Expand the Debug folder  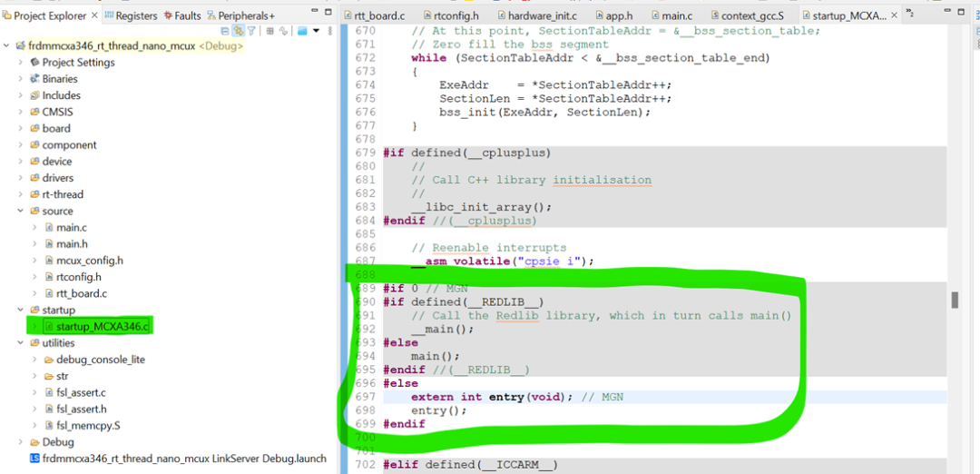21,442
